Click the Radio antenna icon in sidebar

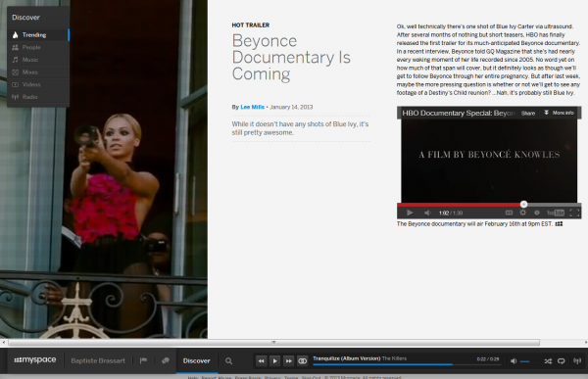coord(15,97)
